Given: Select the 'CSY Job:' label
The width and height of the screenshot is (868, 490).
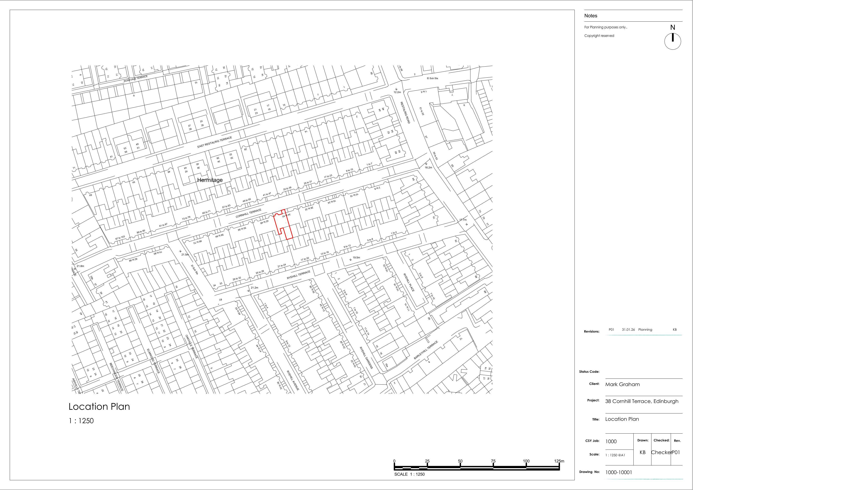Looking at the screenshot, I should (592, 441).
